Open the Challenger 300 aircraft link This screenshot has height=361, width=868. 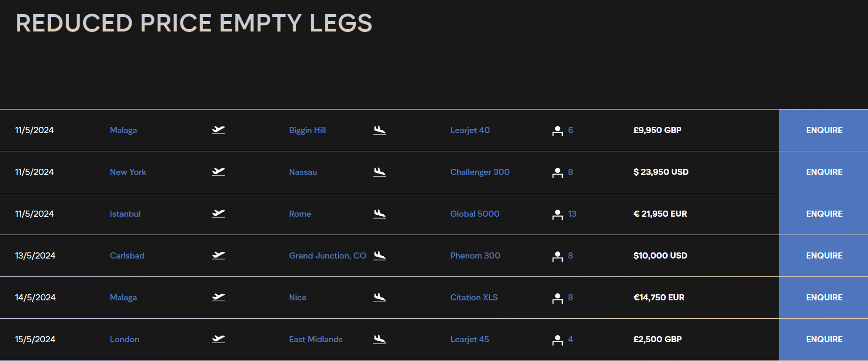tap(480, 172)
